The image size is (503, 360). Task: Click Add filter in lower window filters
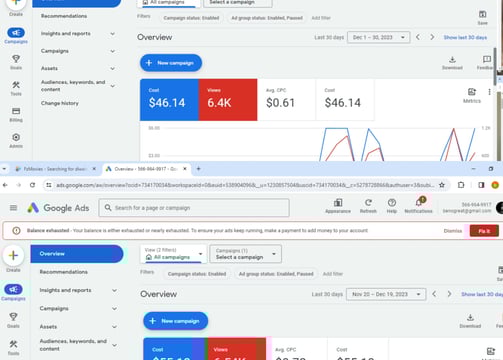click(x=333, y=274)
